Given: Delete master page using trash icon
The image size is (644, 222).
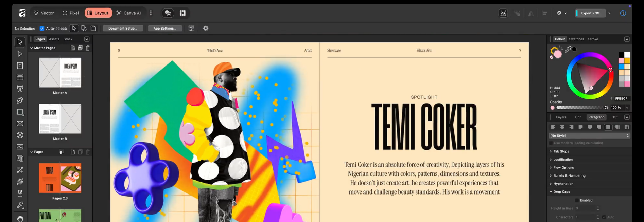Looking at the screenshot, I should click(88, 48).
